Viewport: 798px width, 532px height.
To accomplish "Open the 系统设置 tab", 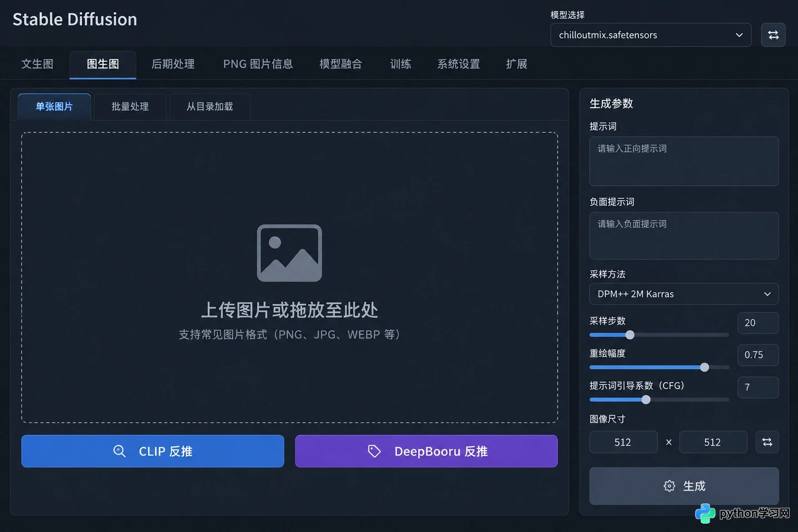I will (459, 64).
